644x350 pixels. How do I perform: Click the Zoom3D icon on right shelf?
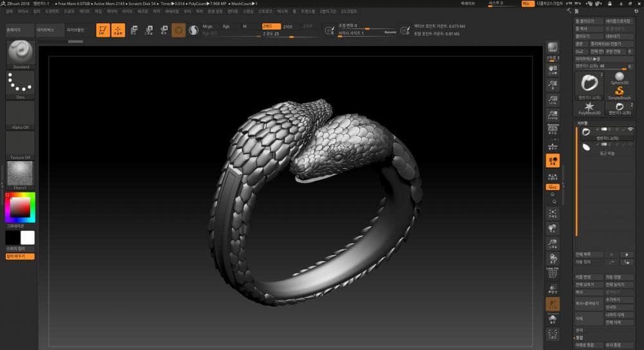coord(553,244)
